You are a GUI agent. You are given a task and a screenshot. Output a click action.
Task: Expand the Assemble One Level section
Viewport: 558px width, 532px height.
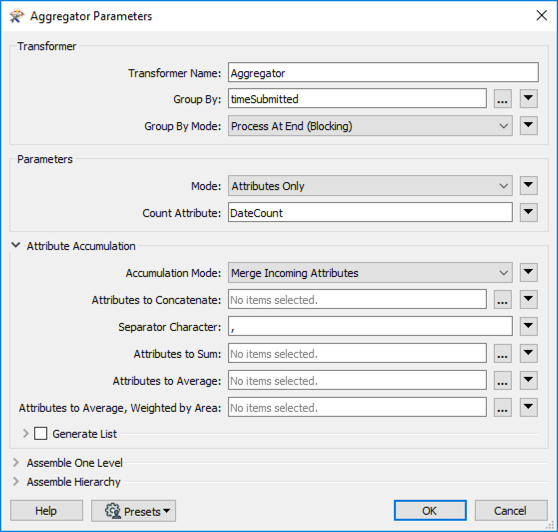tap(16, 462)
